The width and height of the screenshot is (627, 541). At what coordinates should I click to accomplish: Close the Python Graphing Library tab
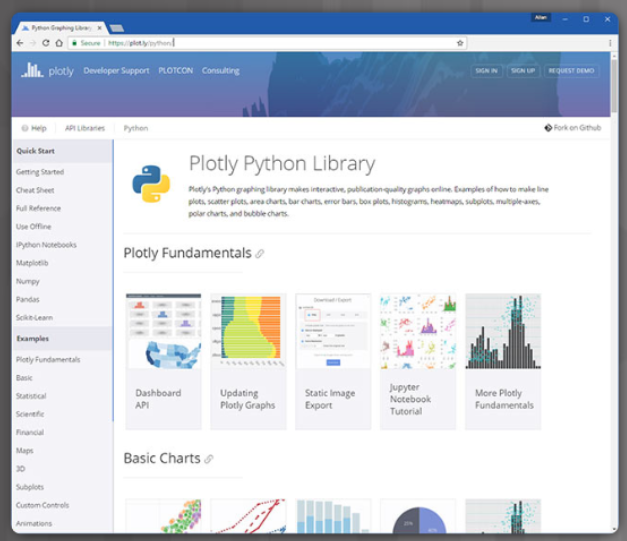(x=99, y=28)
